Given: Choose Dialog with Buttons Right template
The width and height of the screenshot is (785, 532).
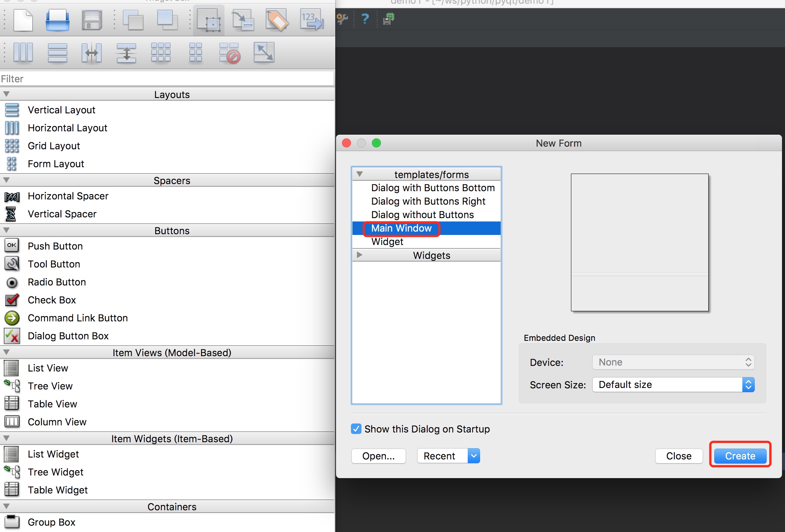Looking at the screenshot, I should (x=428, y=201).
